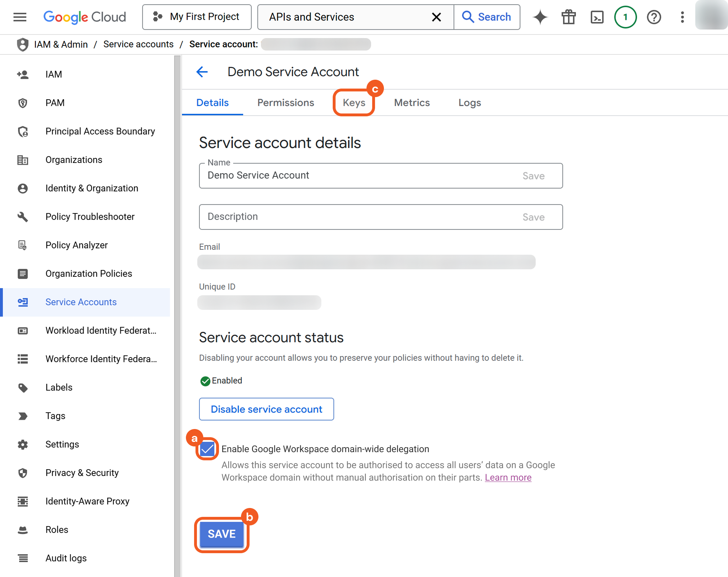
Task: Click into the Description field
Action: [x=355, y=217]
